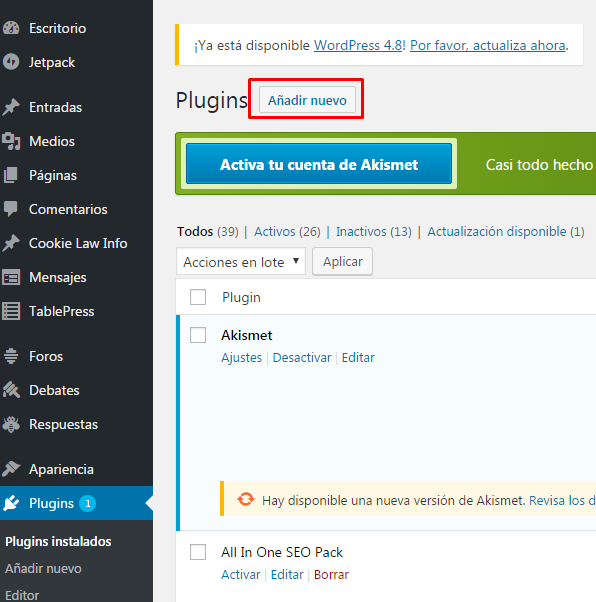
Task: Open Respuestas menu item
Action: 64,425
